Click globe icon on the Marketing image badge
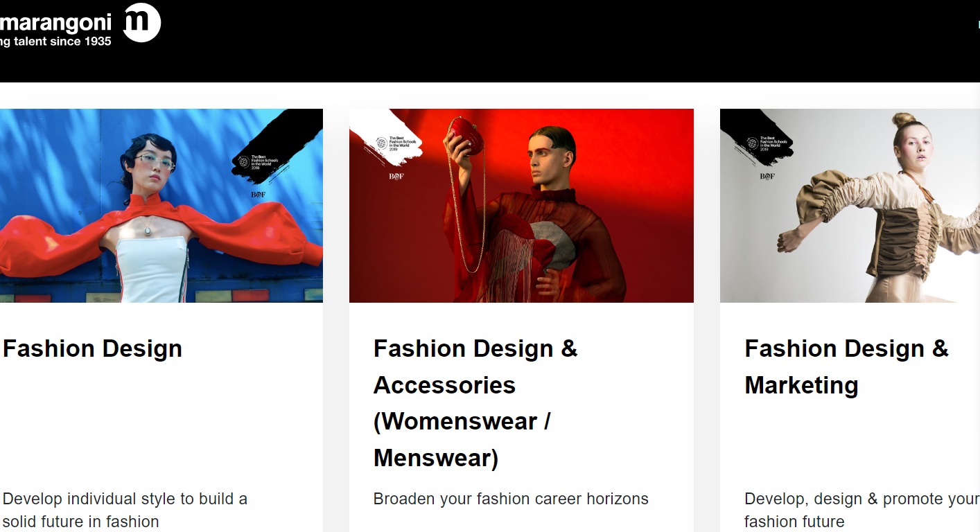Viewport: 980px width, 532px height. [x=753, y=143]
